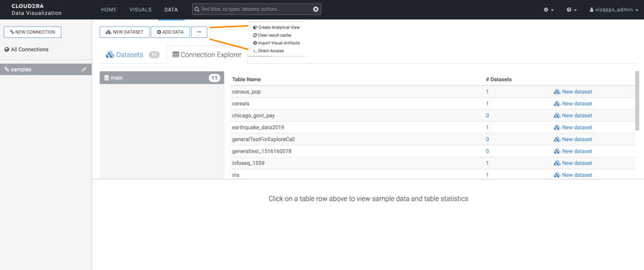
Task: Click the NEW CONNECTION button
Action: [x=32, y=32]
